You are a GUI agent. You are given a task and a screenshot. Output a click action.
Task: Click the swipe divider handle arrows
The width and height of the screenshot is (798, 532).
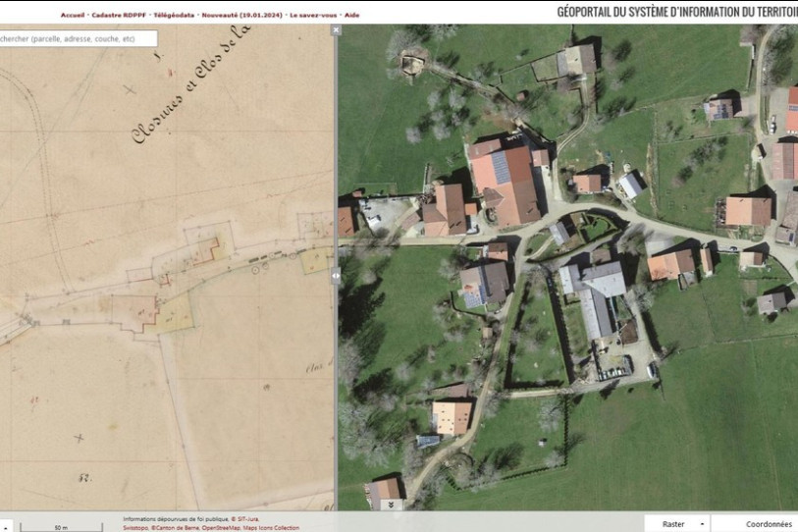click(336, 277)
